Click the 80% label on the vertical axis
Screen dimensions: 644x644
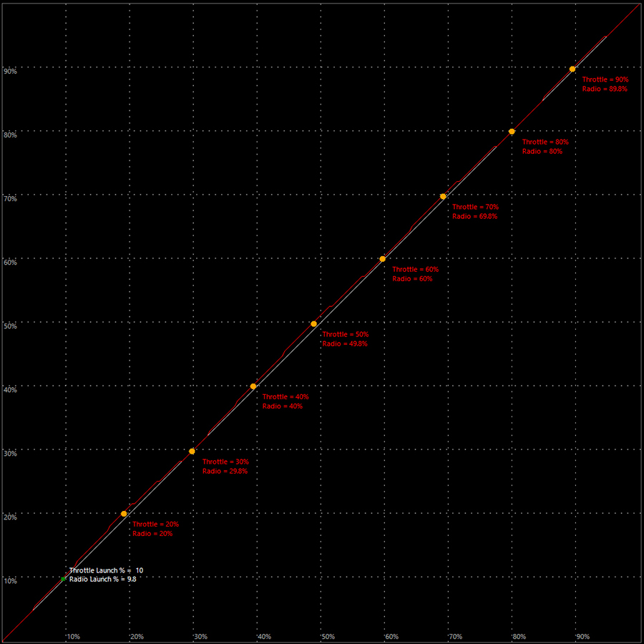[x=10, y=135]
